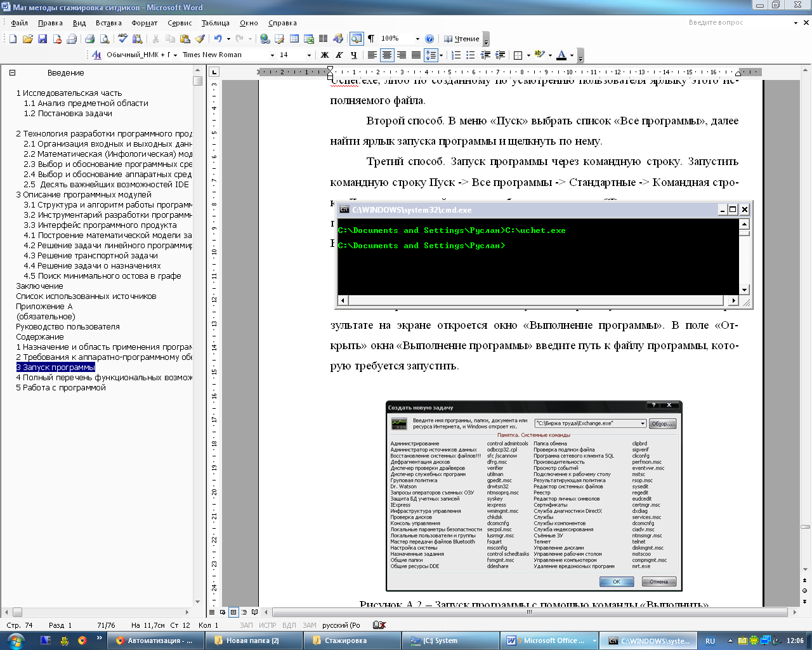Open the Таблица menu
This screenshot has height=650, width=812.
tap(216, 23)
